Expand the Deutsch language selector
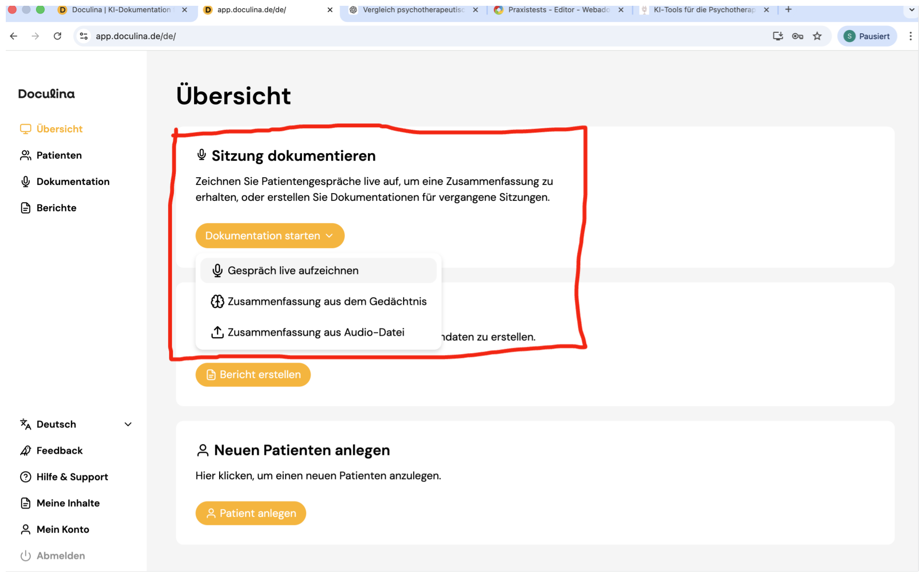The image size is (924, 577). [x=76, y=424]
